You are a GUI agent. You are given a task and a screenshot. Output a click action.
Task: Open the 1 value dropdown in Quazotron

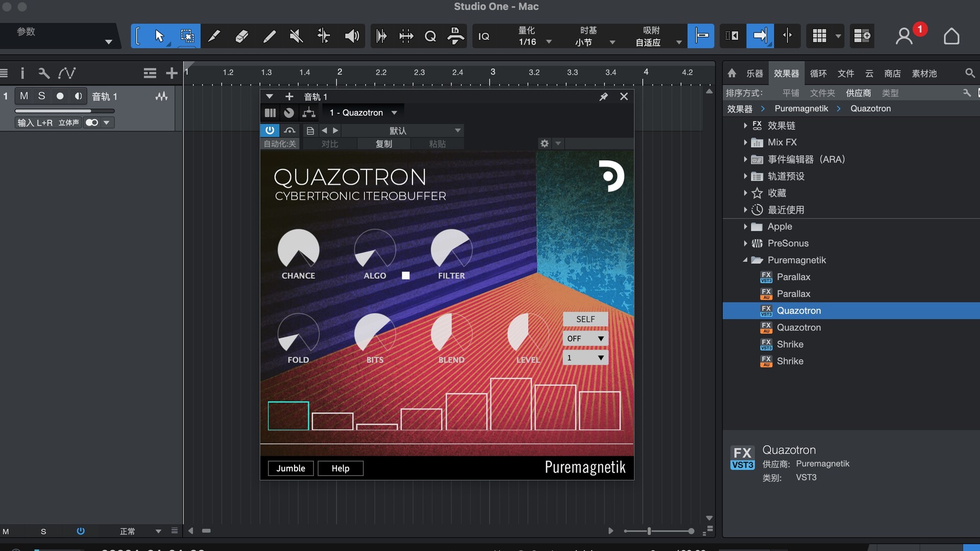point(585,358)
